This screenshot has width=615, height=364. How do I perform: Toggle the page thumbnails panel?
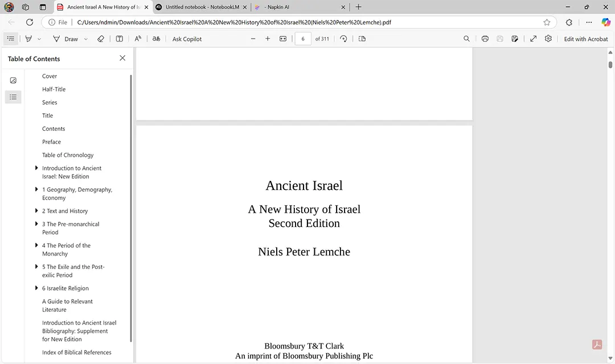(13, 80)
